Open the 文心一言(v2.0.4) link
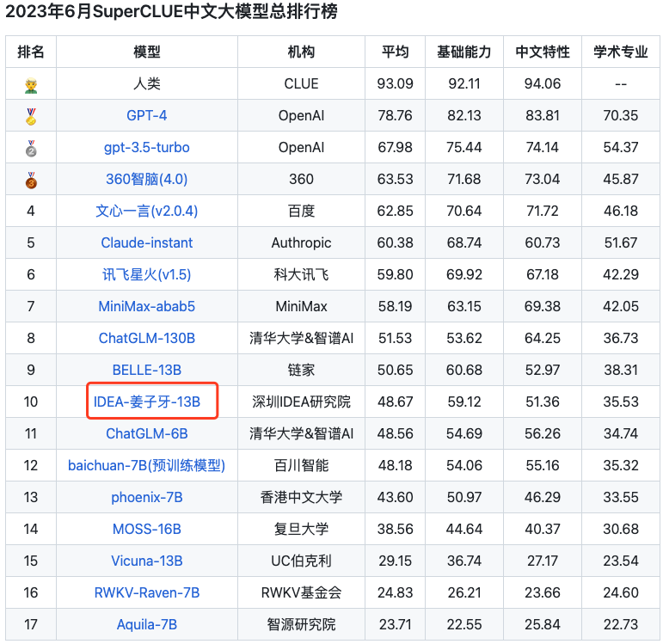Viewport: 663px width, 644px height. click(147, 211)
